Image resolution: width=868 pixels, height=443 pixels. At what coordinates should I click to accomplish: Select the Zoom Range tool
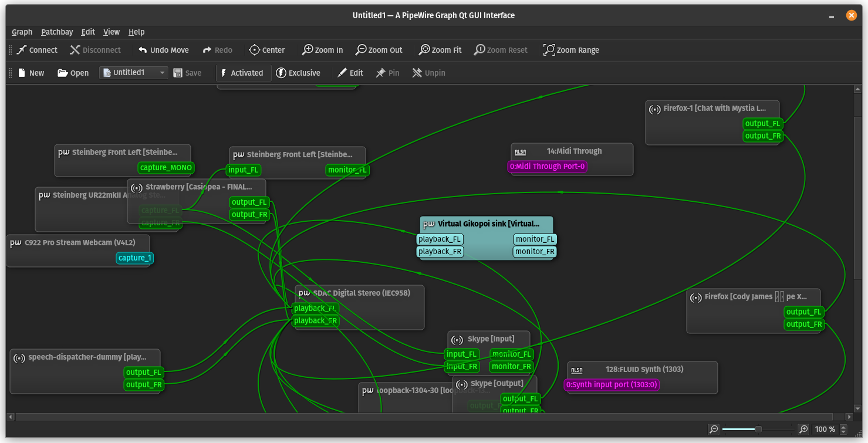571,50
